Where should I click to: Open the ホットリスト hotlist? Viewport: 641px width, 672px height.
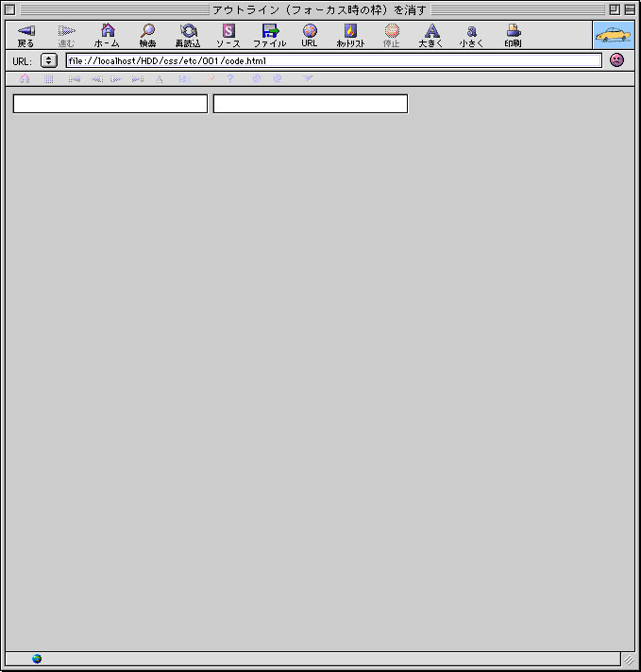350,36
